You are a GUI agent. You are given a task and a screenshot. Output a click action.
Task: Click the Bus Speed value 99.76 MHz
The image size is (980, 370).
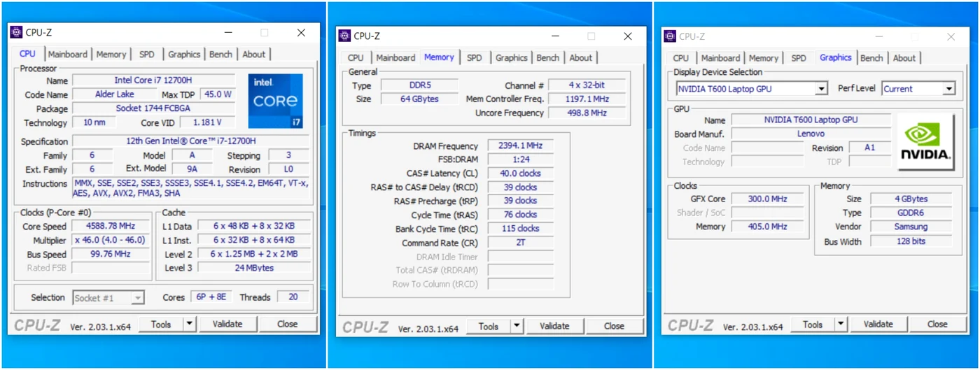tap(111, 254)
